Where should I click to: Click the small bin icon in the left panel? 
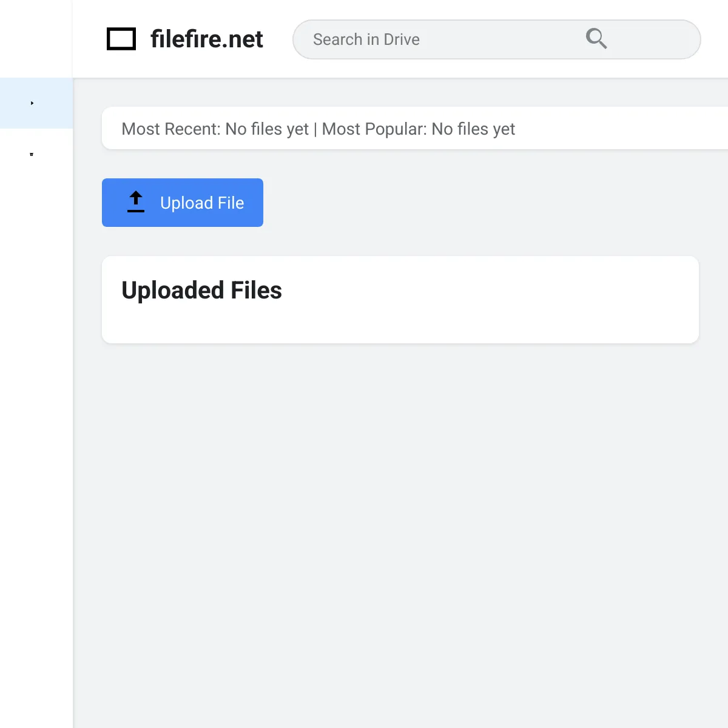click(31, 154)
